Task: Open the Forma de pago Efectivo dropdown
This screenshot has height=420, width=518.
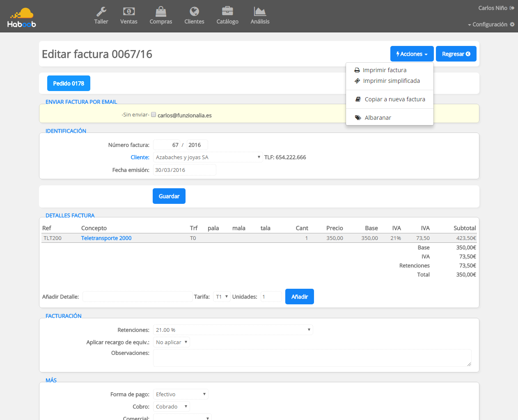Action: click(x=181, y=394)
